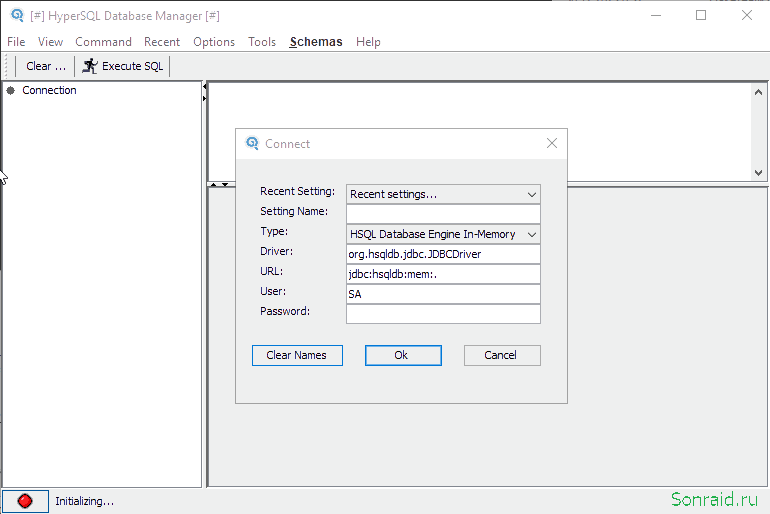Click into the Setting Name field
The width and height of the screenshot is (770, 514).
[443, 214]
